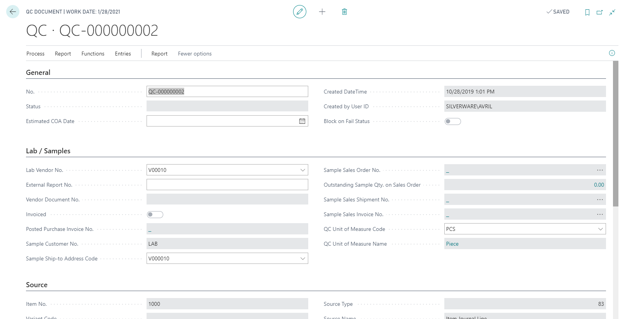Click Fewer options
This screenshot has height=319, width=644.
(x=195, y=54)
